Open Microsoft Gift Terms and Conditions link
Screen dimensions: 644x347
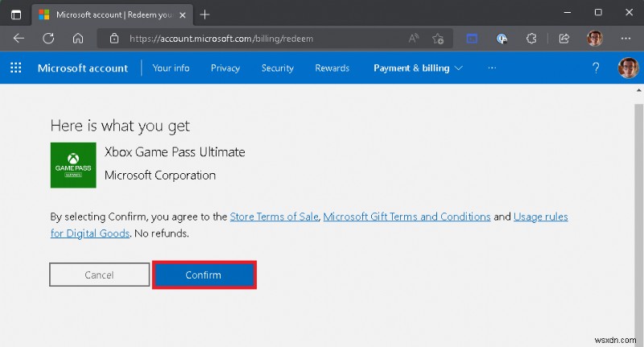[x=407, y=217]
